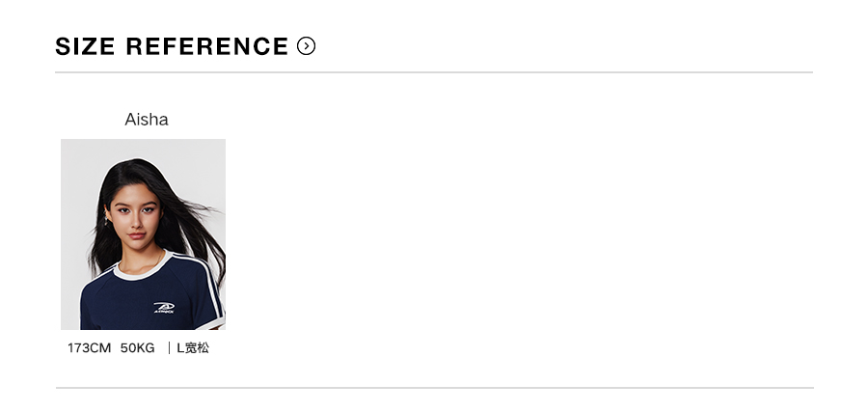The width and height of the screenshot is (868, 412).
Task: Open the SIZE REFERENCE heading
Action: point(172,46)
